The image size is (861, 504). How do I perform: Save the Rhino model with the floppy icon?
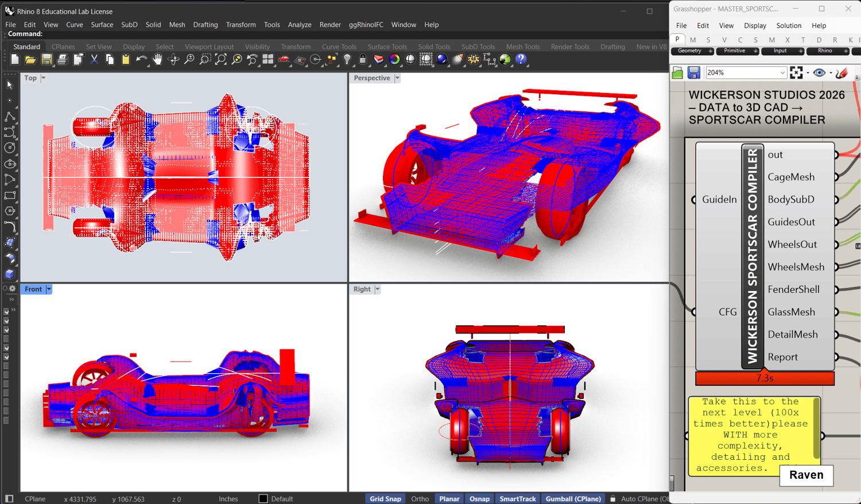46,59
